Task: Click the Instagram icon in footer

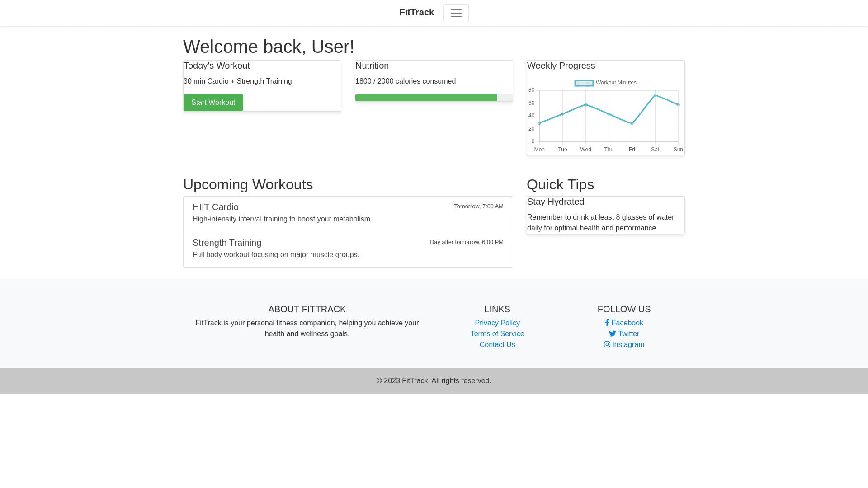Action: [607, 345]
